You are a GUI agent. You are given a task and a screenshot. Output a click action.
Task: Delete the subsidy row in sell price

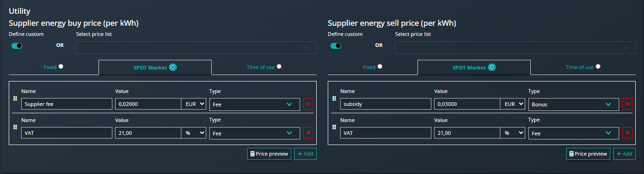coord(627,104)
